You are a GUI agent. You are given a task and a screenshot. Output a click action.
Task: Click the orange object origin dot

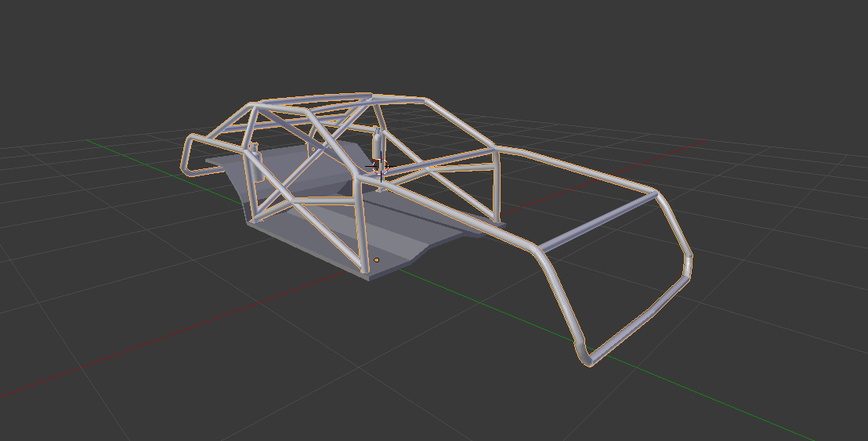[x=377, y=259]
